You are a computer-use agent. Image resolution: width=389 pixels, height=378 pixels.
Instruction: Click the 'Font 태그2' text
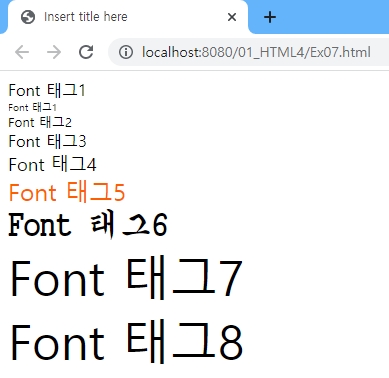tap(40, 122)
